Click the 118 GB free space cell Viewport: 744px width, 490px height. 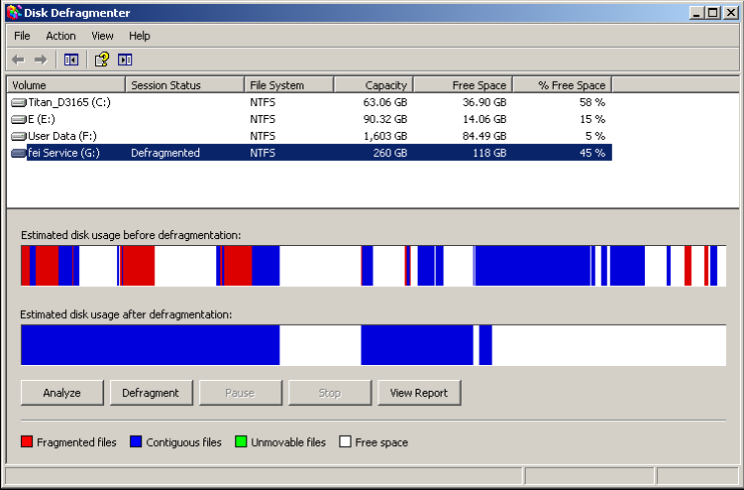[489, 153]
